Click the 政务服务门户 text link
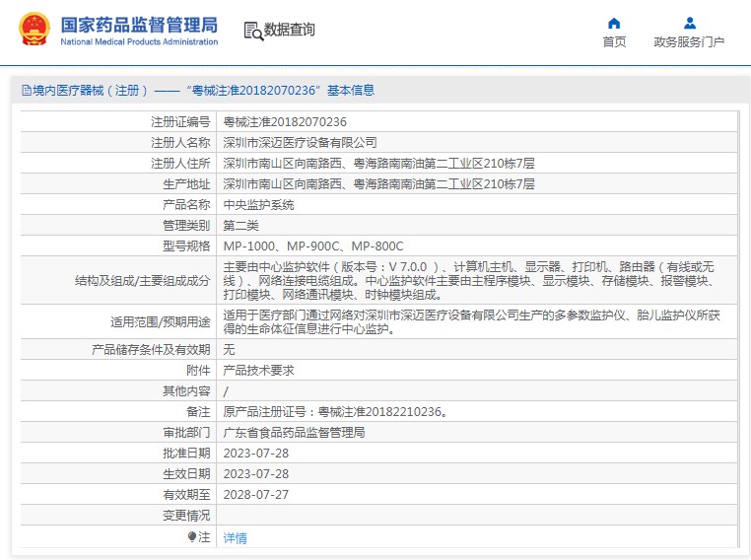Image resolution: width=751 pixels, height=560 pixels. (x=689, y=42)
